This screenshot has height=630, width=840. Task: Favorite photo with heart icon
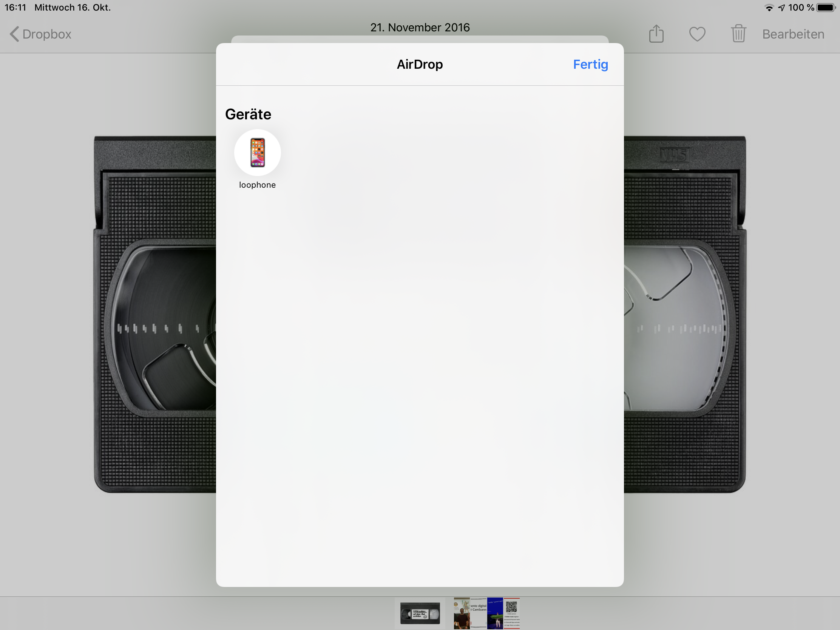pos(697,34)
